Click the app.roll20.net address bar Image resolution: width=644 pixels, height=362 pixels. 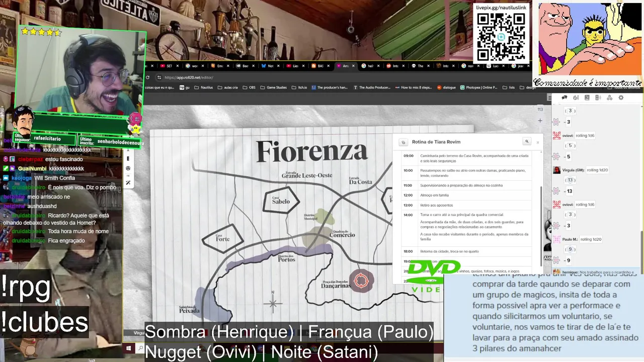click(x=189, y=77)
